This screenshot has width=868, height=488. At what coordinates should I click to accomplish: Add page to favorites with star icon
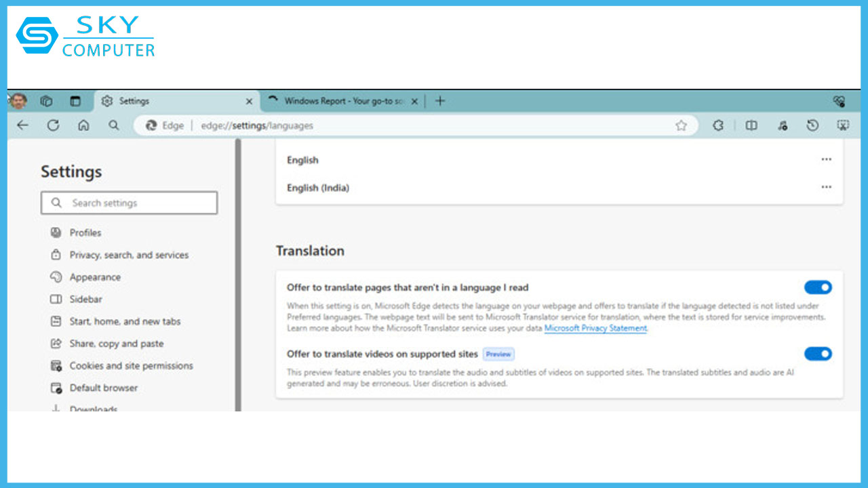(x=681, y=125)
